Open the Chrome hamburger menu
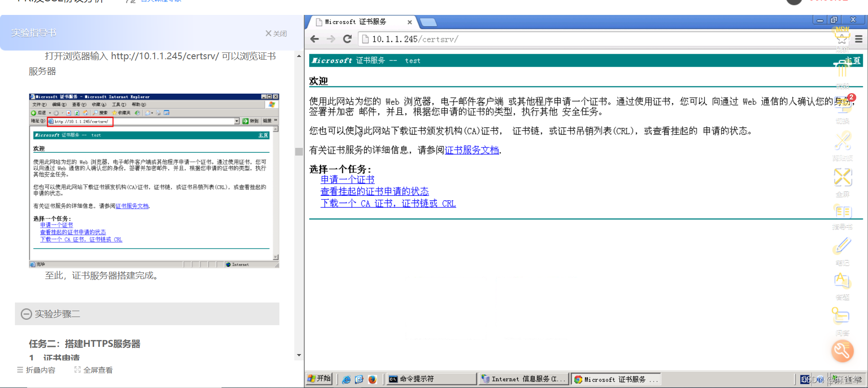The width and height of the screenshot is (868, 388). coord(859,39)
